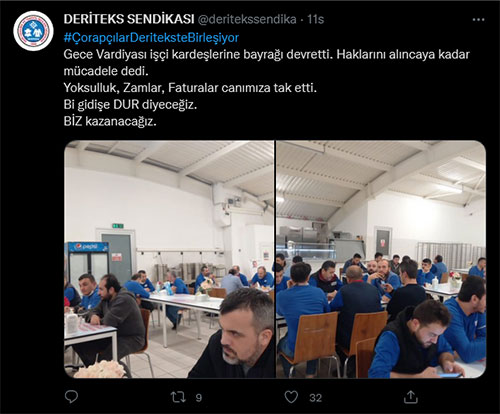The height and width of the screenshot is (414, 500).
Task: View the retweet count of 9
Action: click(199, 398)
